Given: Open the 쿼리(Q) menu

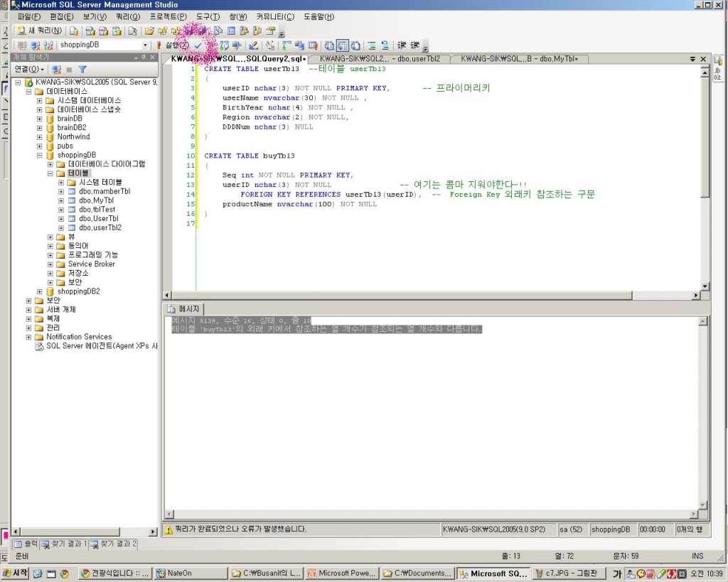Looking at the screenshot, I should pos(128,17).
